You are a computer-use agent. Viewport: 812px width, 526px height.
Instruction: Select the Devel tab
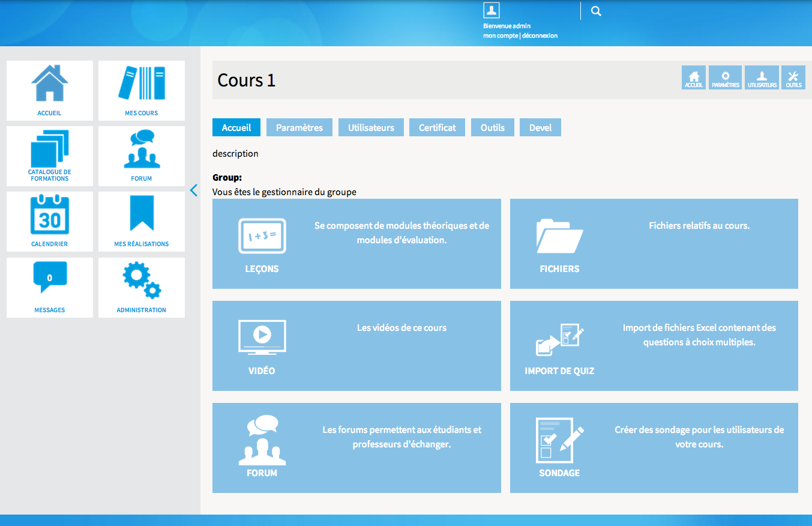tap(540, 127)
